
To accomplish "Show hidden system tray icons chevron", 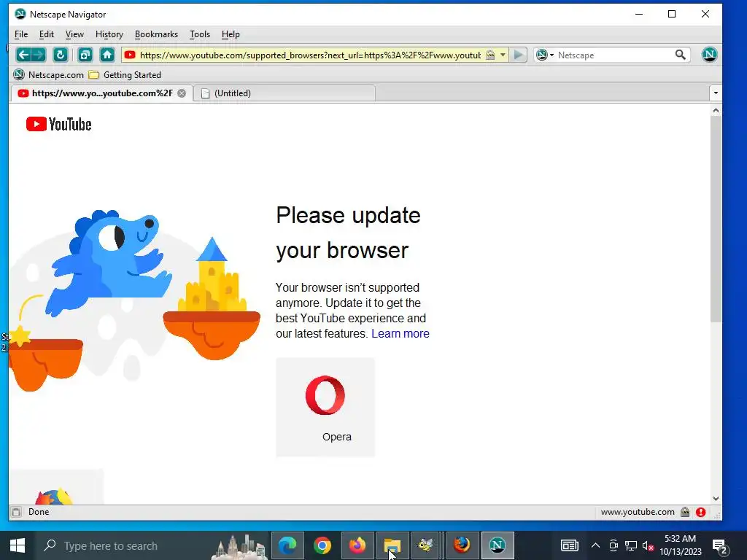I will [x=595, y=545].
